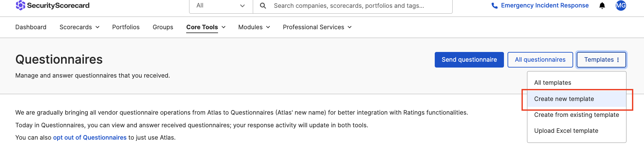This screenshot has width=644, height=163.
Task: Expand the Core Tools menu
Action: (x=206, y=27)
